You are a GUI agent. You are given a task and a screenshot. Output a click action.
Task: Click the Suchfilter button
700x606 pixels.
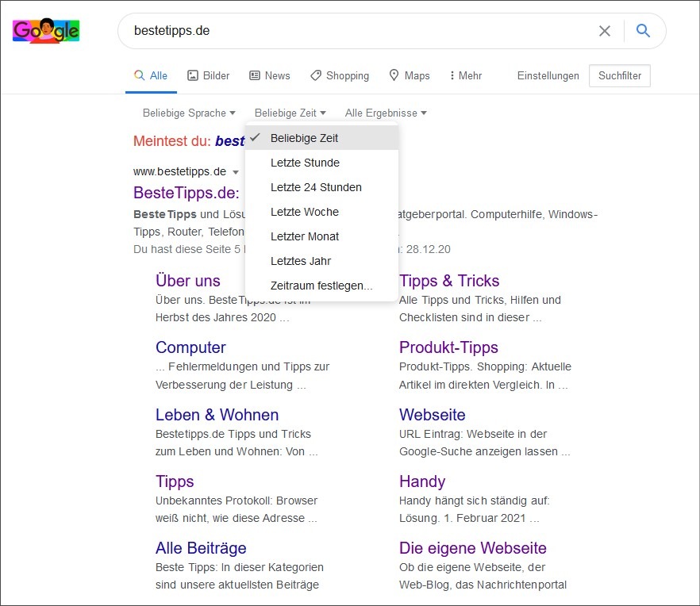619,75
